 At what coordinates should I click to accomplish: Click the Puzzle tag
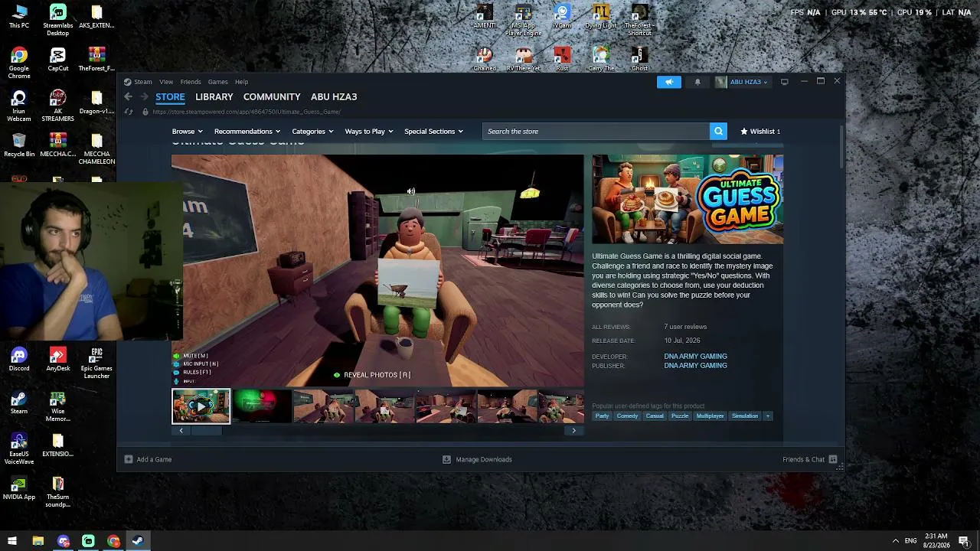pos(680,416)
